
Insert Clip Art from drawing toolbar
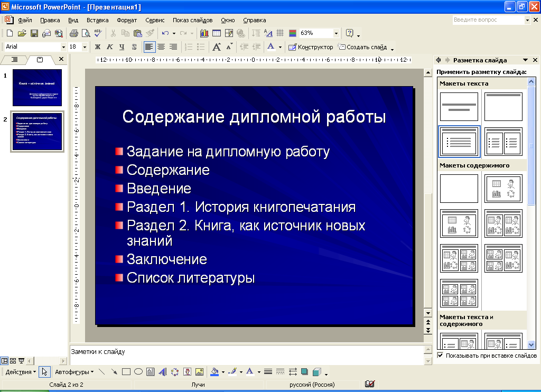point(188,371)
